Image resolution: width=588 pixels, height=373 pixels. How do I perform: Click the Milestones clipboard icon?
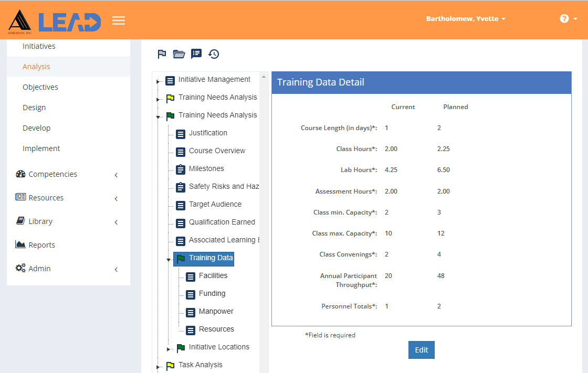coord(181,169)
